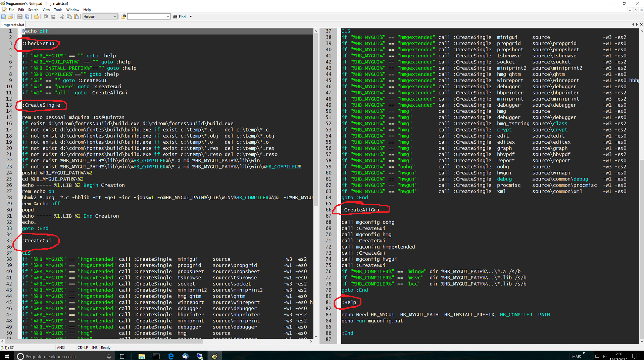Screen dimensions: 644x360
Task: Open the Find button dropdown arrow
Action: click(x=191, y=16)
